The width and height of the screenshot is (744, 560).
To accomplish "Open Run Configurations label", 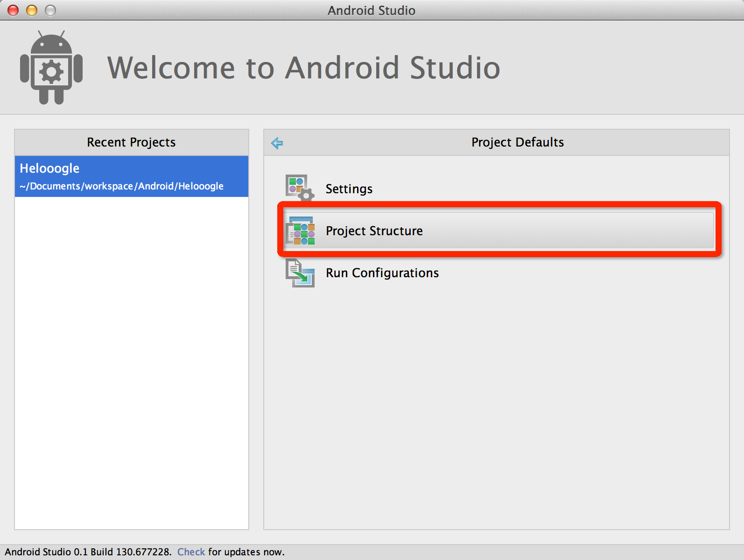I will click(382, 273).
